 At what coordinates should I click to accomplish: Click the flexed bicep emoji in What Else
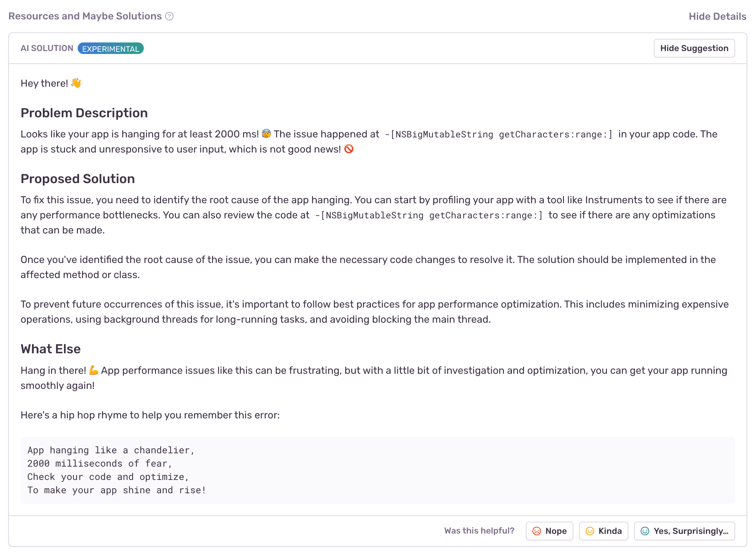(x=93, y=370)
